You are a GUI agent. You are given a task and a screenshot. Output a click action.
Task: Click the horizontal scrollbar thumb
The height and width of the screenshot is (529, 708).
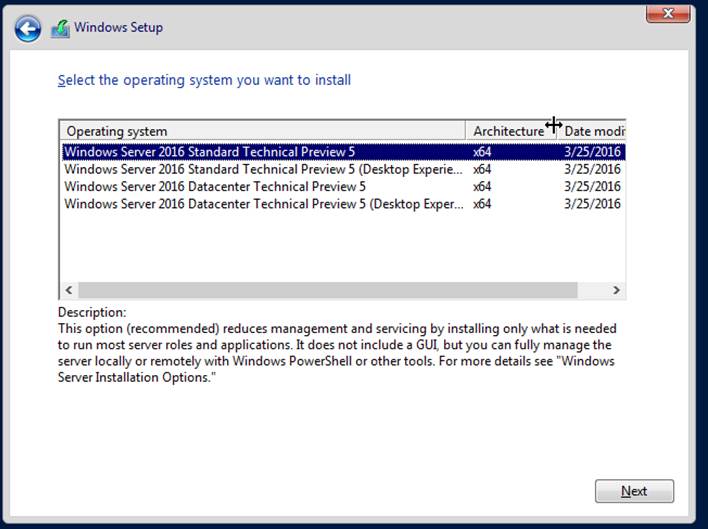(328, 290)
